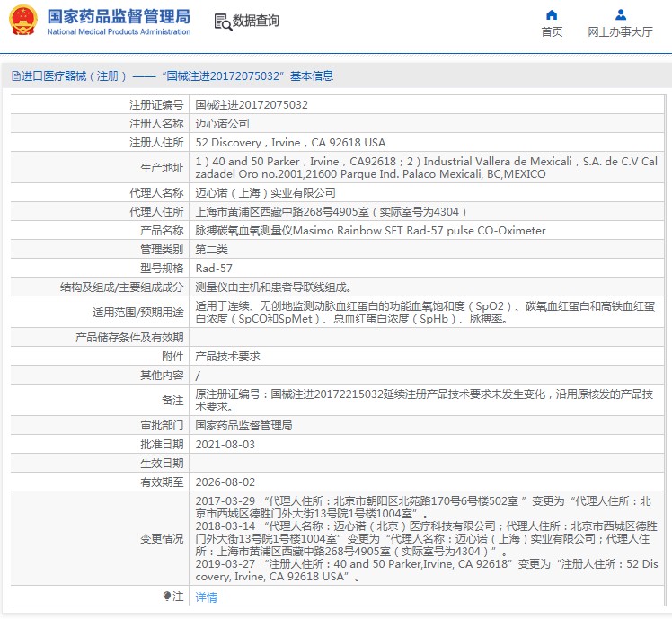Click National Medical Products Administration text
The image size is (672, 619).
point(119,31)
